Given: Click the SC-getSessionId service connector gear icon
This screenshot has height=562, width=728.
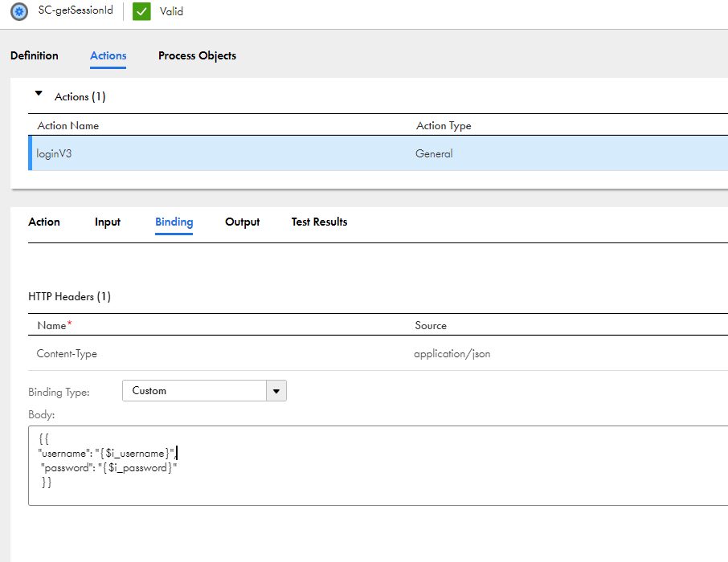Looking at the screenshot, I should [19, 11].
